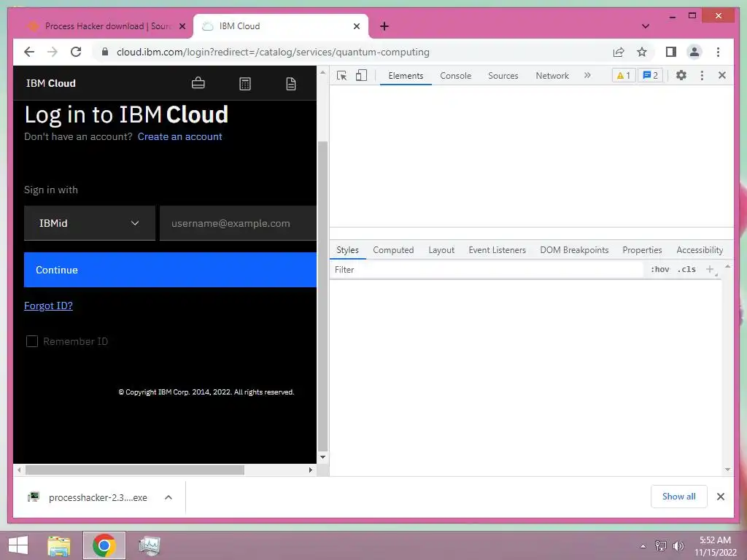
Task: Close the IBM Cloud tab
Action: click(356, 26)
